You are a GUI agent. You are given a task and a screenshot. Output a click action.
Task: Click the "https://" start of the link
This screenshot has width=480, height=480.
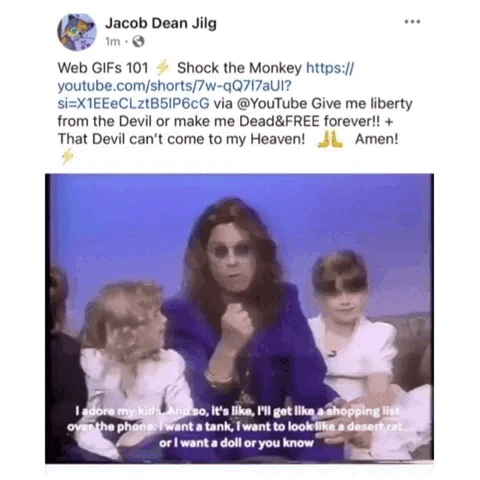[x=330, y=68]
